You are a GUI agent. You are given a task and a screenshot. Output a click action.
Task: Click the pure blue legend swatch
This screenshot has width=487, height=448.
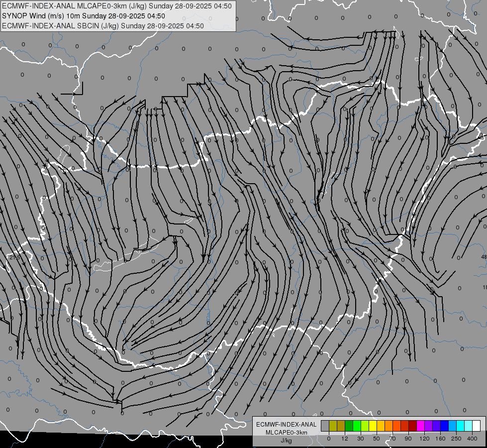pos(444,426)
